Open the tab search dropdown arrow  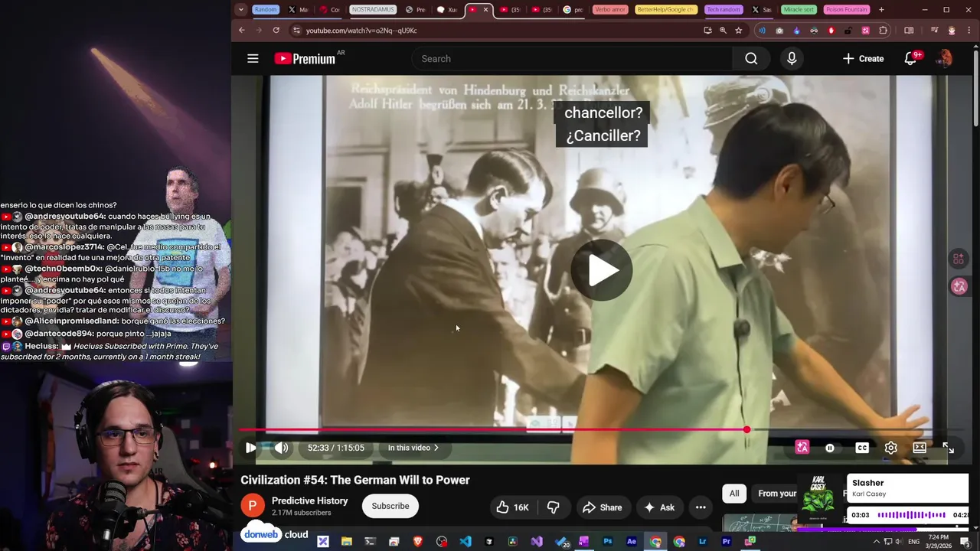(241, 10)
